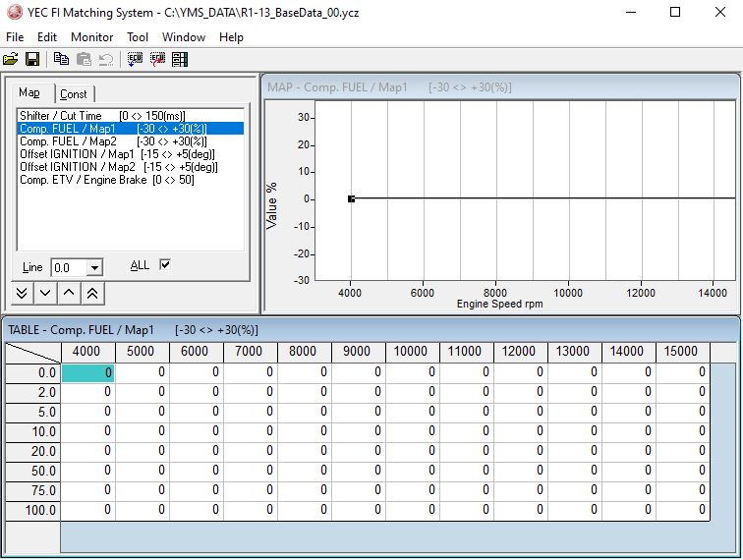Select Offset IGNITION / Map2 list entry

tap(131, 167)
